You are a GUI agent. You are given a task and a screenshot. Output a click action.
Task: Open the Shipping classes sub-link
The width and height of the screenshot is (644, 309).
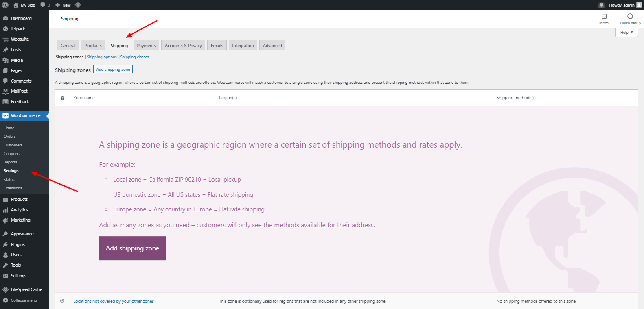pyautogui.click(x=134, y=57)
